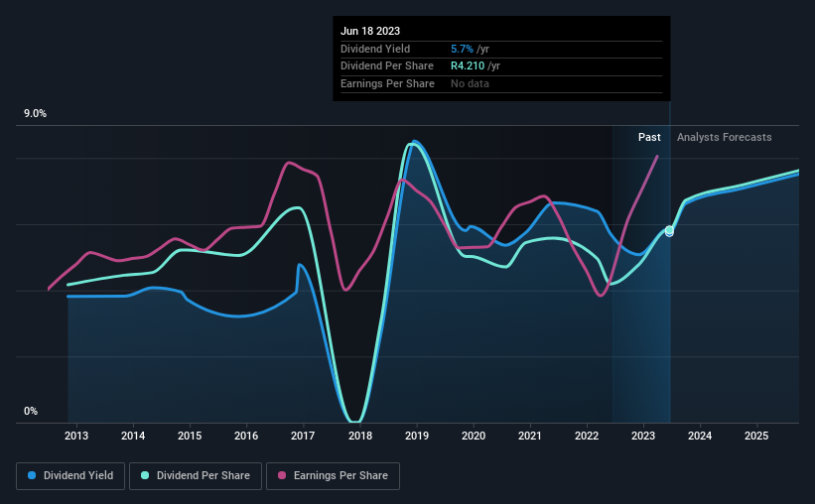Click the highlighted data point marker at Jun 2023
The height and width of the screenshot is (504, 815).
click(669, 231)
